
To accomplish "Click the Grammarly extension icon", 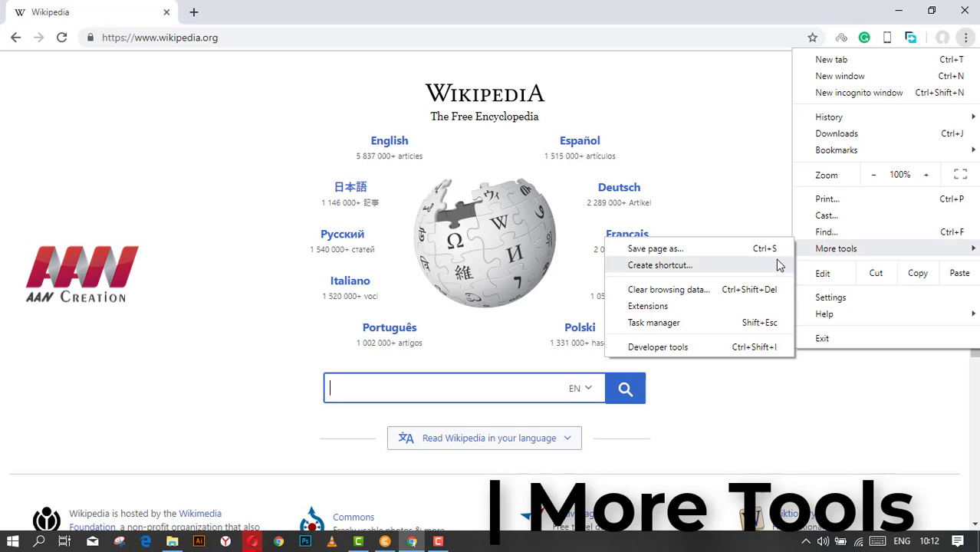I will pos(864,38).
